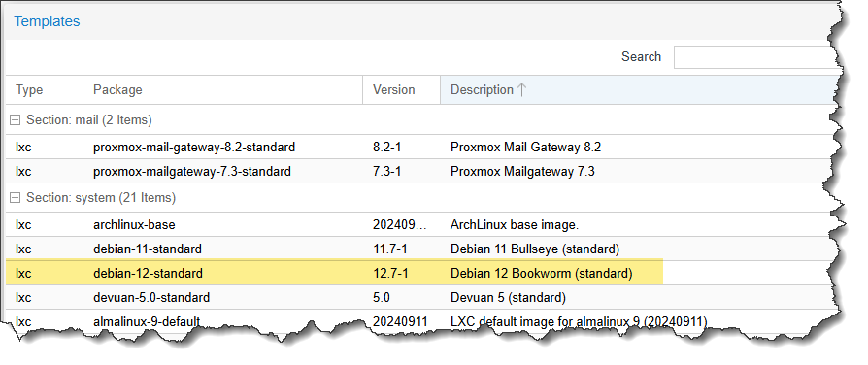Collapse the system section group
The image size is (868, 365).
coord(16,198)
